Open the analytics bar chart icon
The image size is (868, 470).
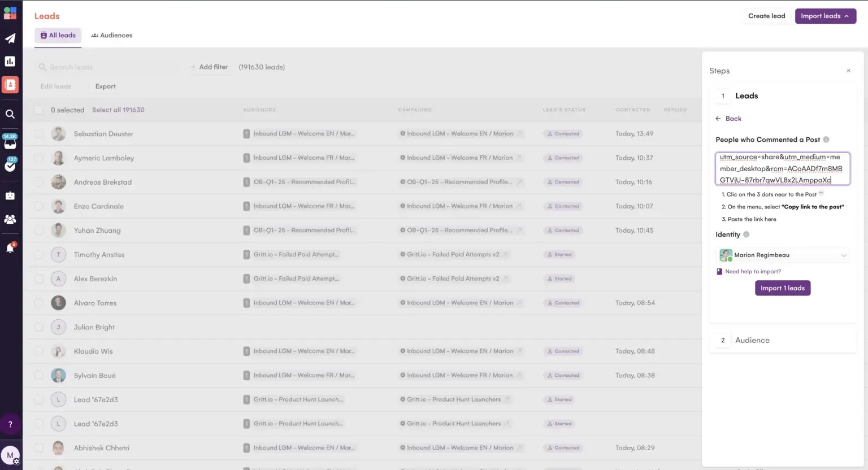pyautogui.click(x=10, y=61)
